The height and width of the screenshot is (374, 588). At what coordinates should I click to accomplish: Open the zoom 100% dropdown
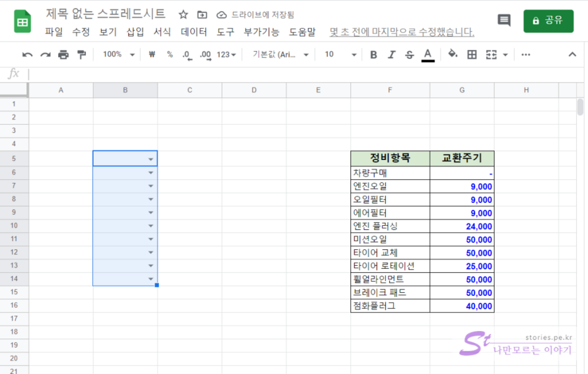click(x=118, y=55)
